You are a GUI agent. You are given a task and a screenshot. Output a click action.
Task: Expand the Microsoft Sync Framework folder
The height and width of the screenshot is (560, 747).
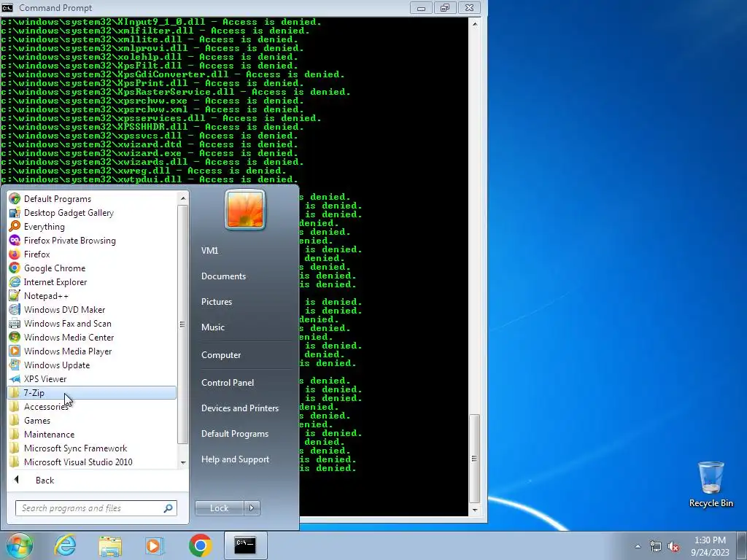pyautogui.click(x=75, y=448)
